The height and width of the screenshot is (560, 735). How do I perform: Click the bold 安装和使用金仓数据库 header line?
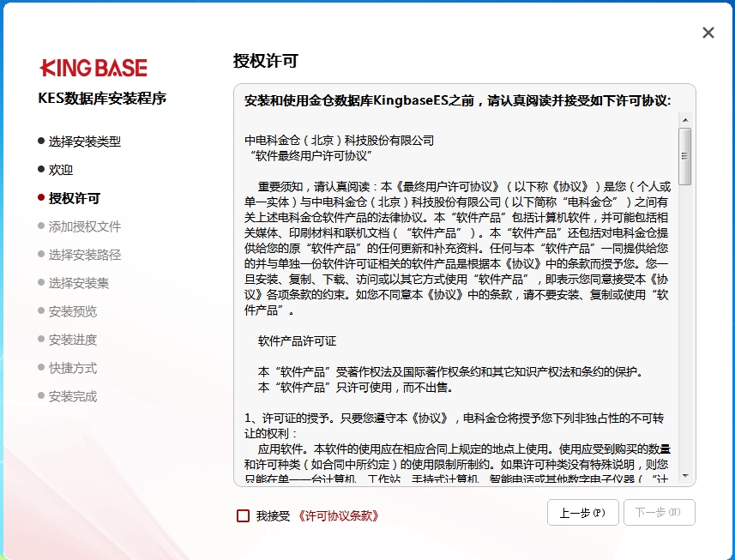click(457, 100)
